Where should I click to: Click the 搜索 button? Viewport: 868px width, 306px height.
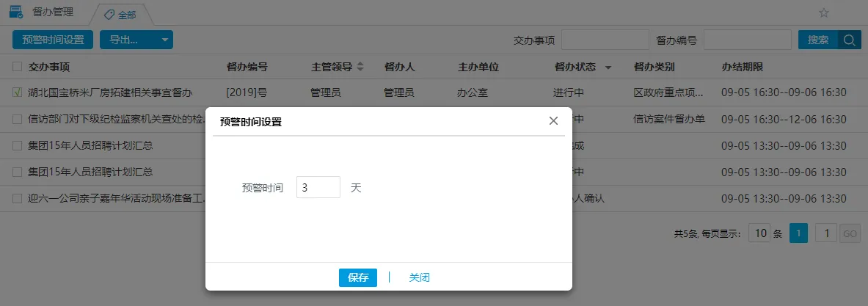coord(818,40)
